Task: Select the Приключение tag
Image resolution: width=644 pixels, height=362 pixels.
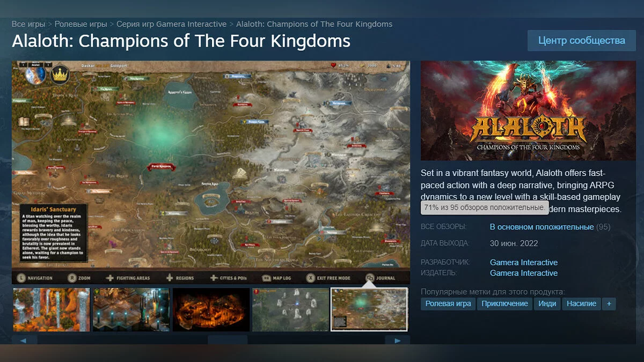Action: click(504, 304)
